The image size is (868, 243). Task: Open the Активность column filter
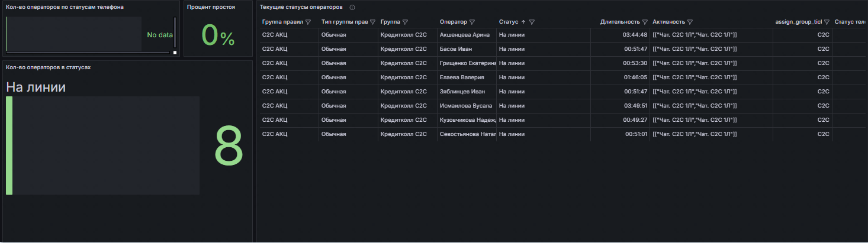[690, 22]
